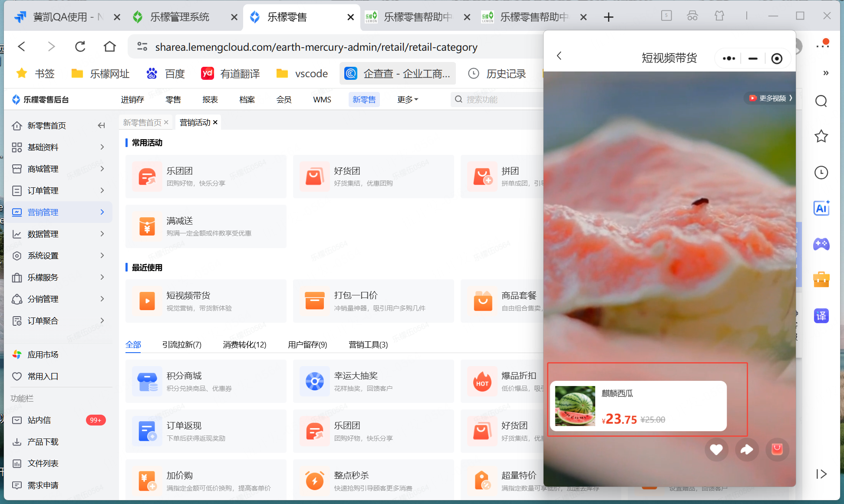Open the 站内信 inbox entry
Viewport: 844px width, 504px height.
(x=39, y=420)
